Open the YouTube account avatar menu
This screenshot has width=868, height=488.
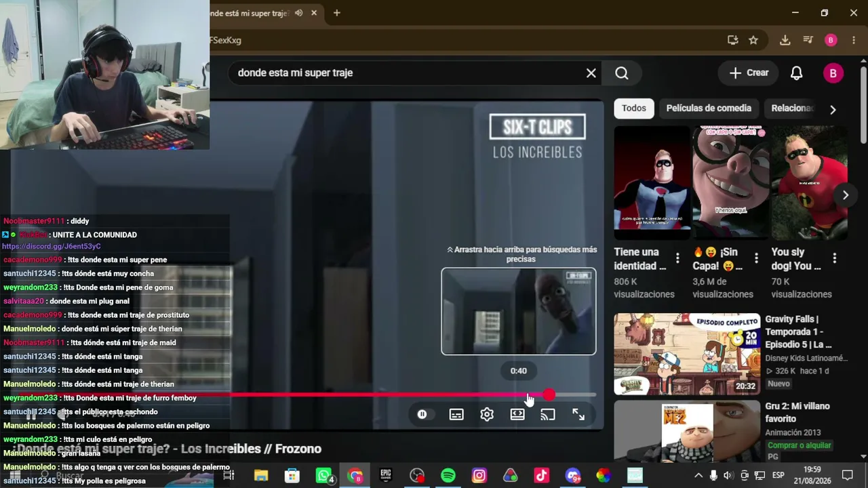pyautogui.click(x=833, y=73)
